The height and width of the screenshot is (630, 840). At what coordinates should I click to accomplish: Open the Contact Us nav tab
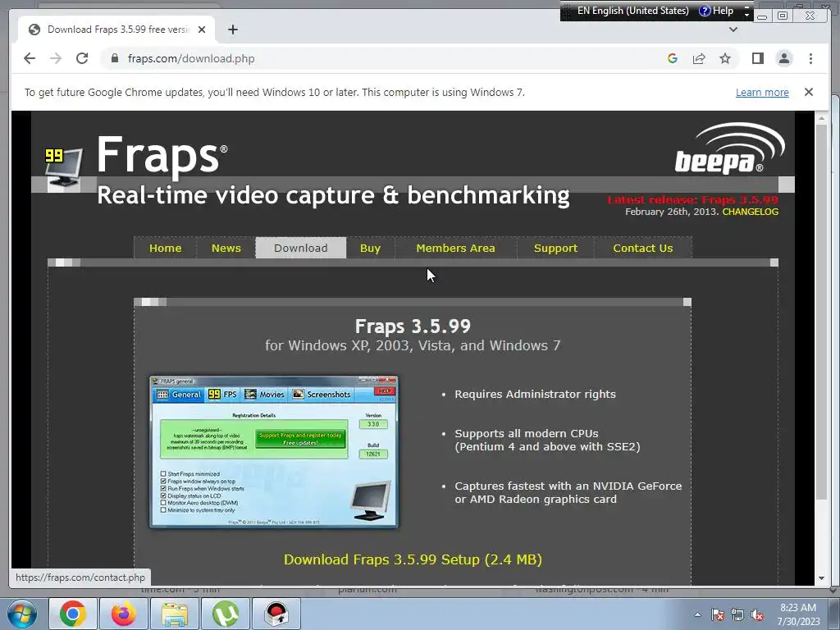pos(643,248)
